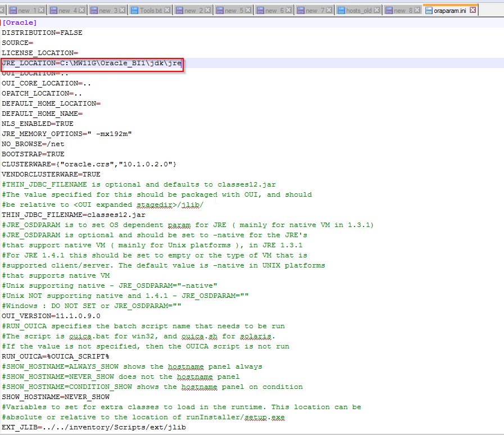Close the new 6 tab
This screenshot has width=504, height=435.
click(x=289, y=10)
